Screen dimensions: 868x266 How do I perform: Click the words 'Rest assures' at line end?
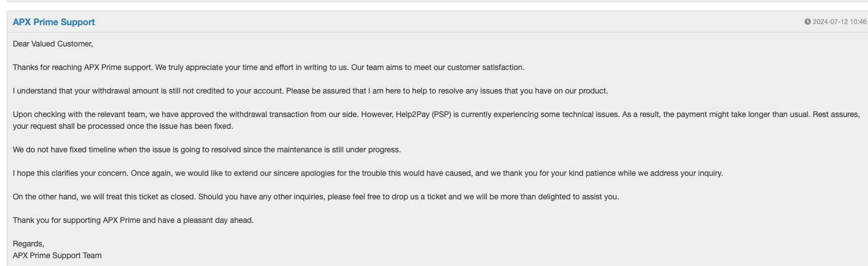click(x=836, y=114)
